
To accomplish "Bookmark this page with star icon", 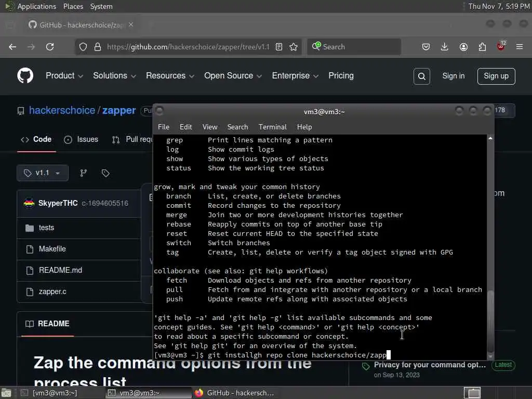I will tap(294, 47).
